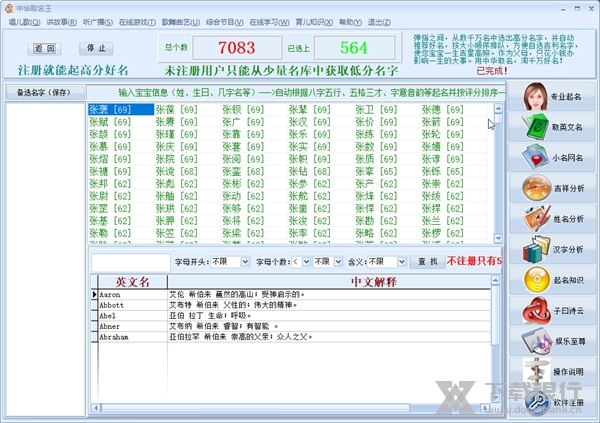Select the name 张庆 [69]
Image resolution: width=600 pixels, height=423 pixels.
point(176,147)
